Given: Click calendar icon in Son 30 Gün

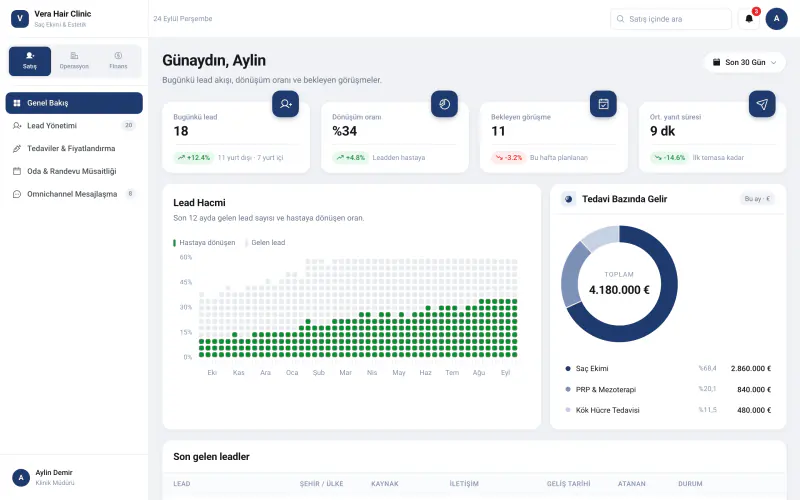Looking at the screenshot, I should click(x=716, y=62).
